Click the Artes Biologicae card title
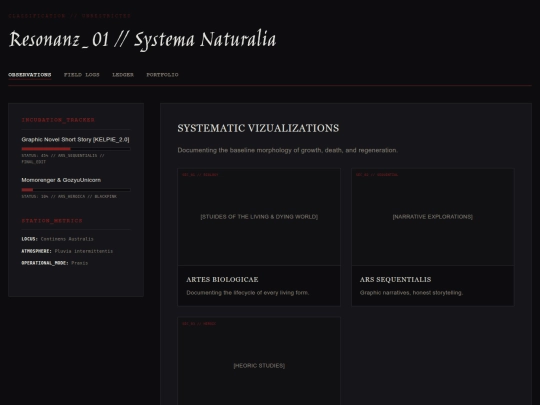Screen dimensions: 540x405 pos(222,280)
